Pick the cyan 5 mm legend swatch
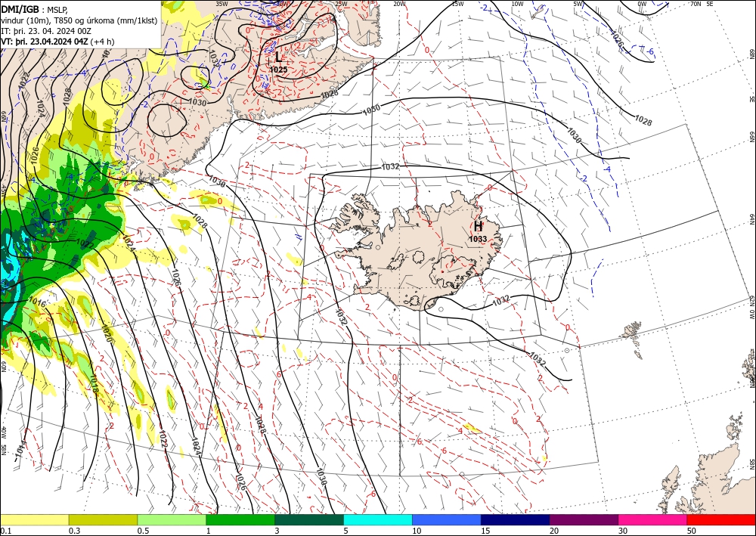Viewport: 756px width, 536px height. tap(378, 519)
